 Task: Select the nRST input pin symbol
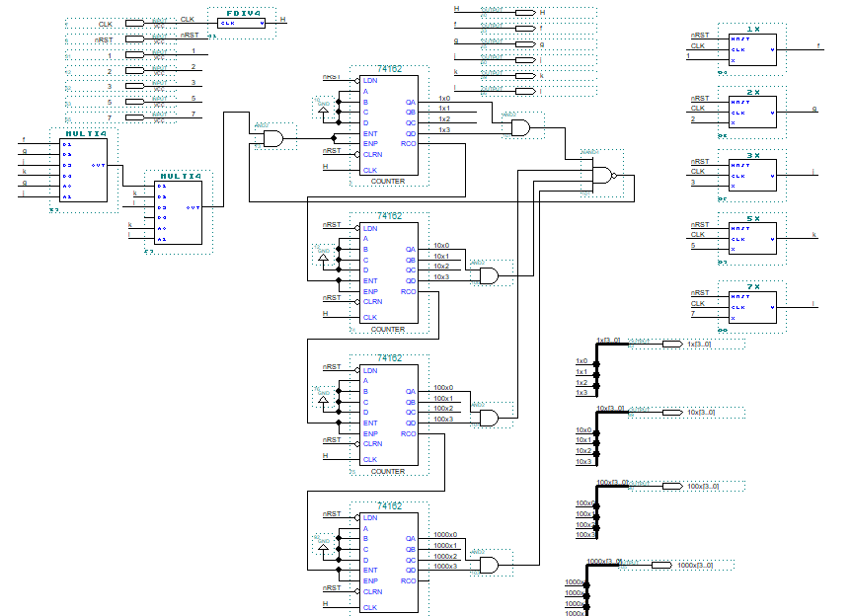pyautogui.click(x=134, y=39)
